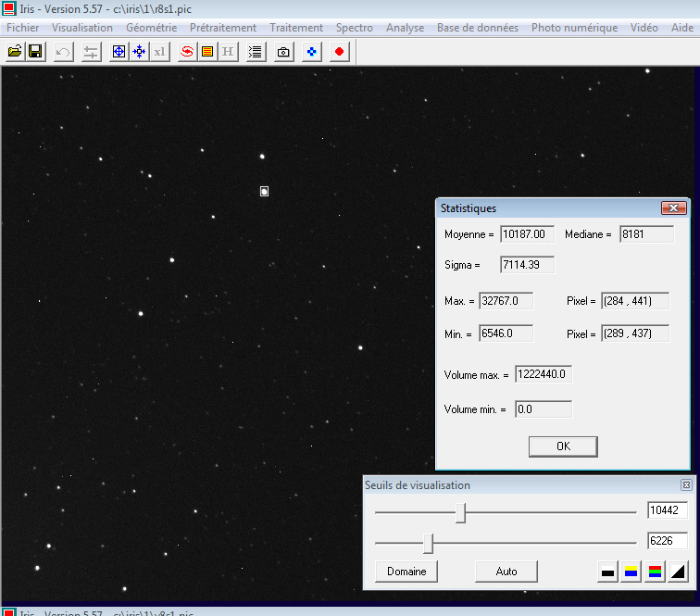The height and width of the screenshot is (616, 700).
Task: Click the Volume min. value field
Action: click(544, 409)
